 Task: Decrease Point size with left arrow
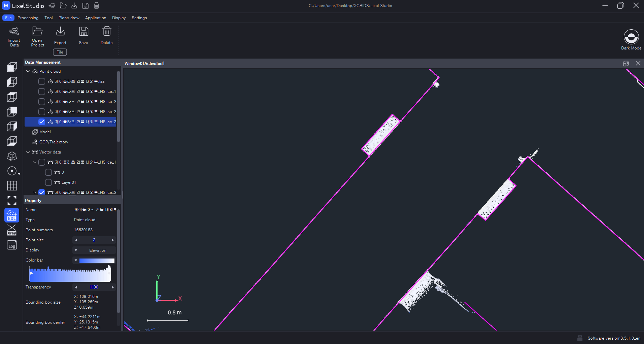coord(76,240)
